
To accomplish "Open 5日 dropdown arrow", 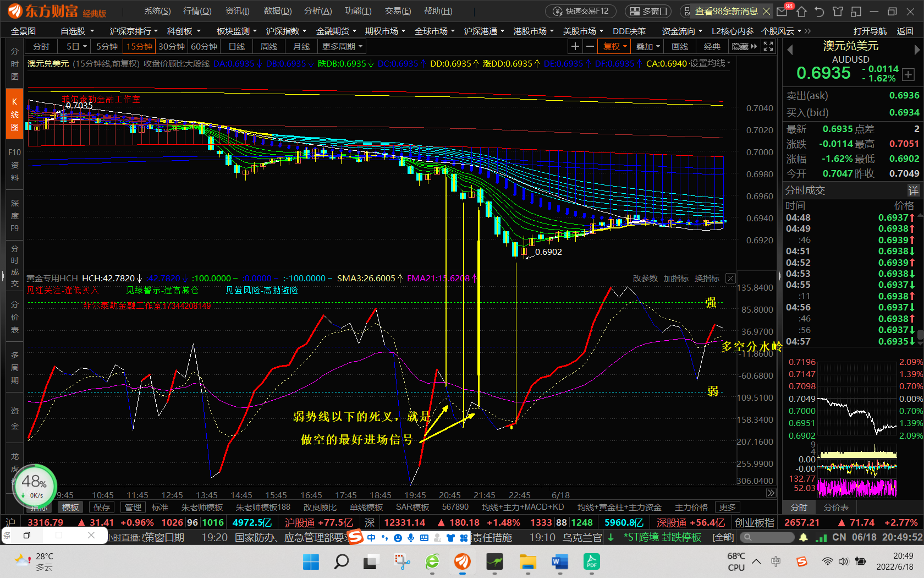I will point(85,47).
